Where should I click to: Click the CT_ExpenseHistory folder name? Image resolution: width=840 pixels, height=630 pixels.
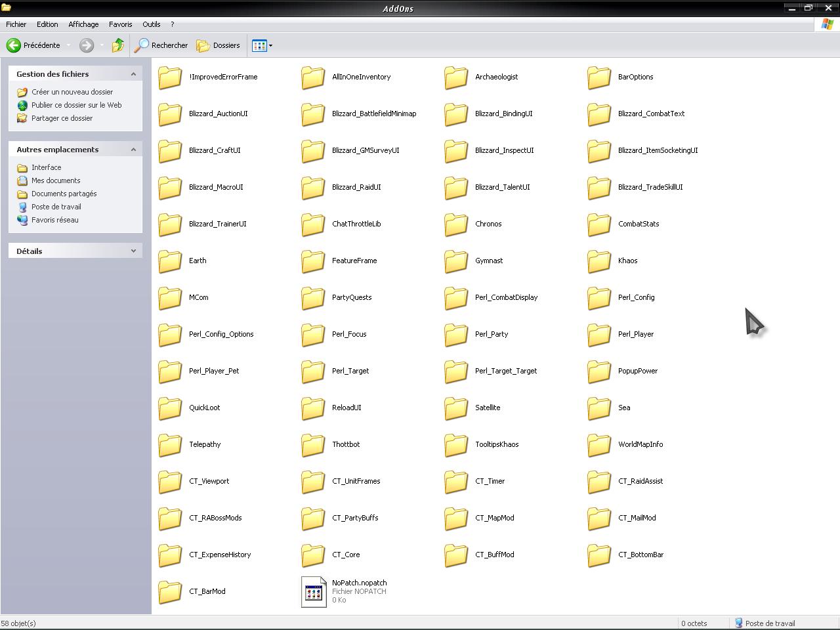[220, 555]
